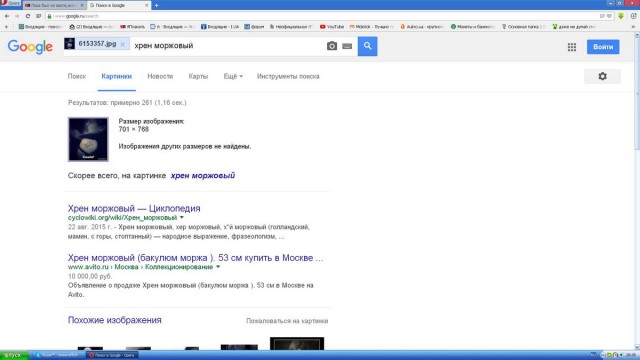Click the camera search-by-image icon

pos(332,46)
